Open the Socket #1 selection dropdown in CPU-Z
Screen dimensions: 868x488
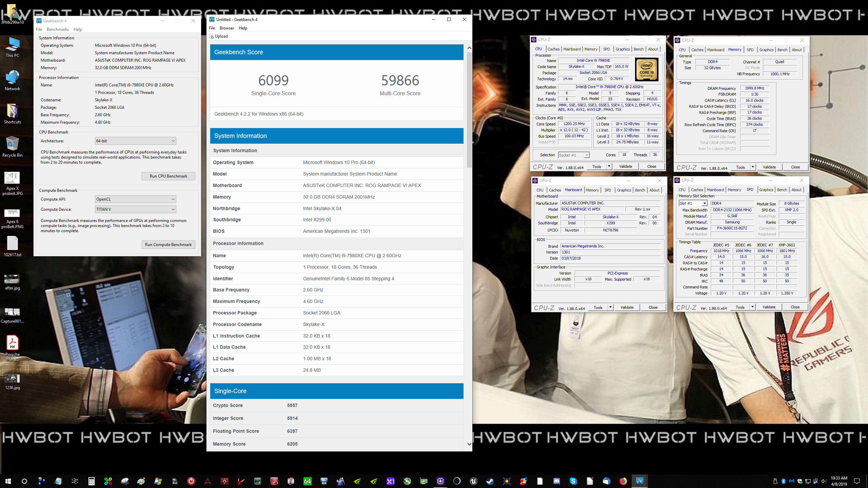pos(574,155)
